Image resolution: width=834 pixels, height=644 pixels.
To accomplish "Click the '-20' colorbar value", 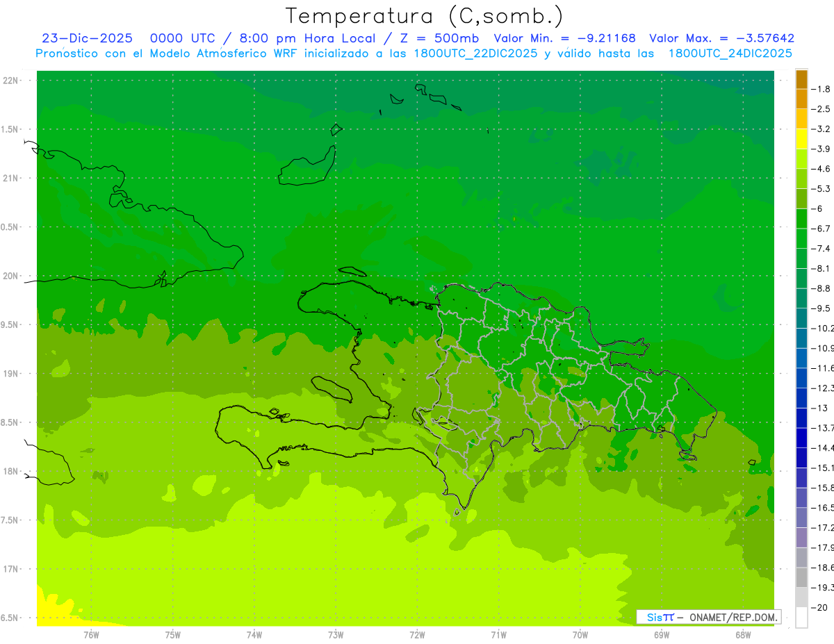I will coord(819,607).
